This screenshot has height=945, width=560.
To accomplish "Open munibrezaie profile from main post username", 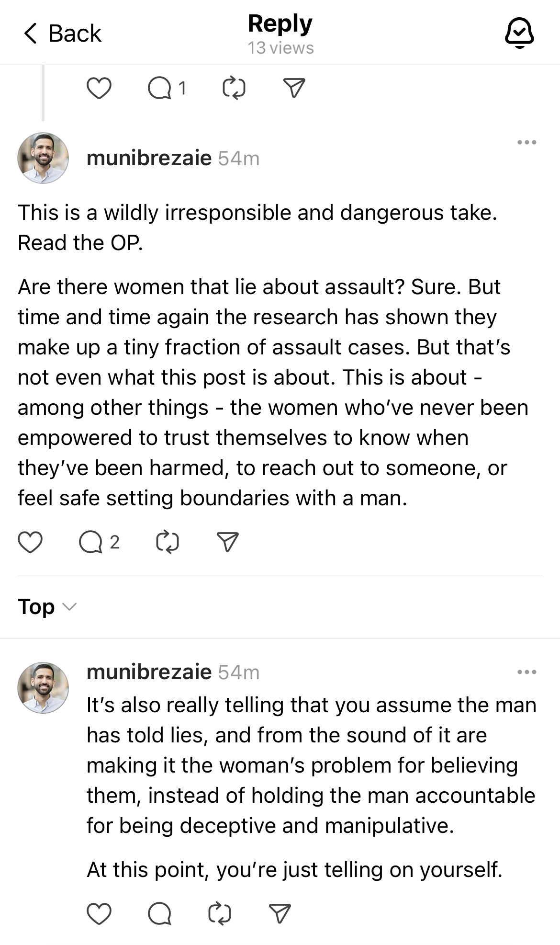I will coord(149,158).
